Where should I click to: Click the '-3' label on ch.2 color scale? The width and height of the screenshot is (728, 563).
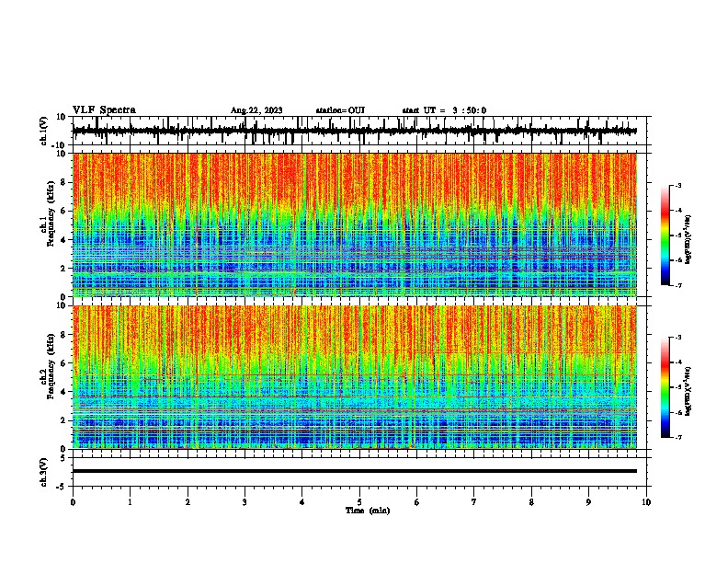tap(677, 338)
